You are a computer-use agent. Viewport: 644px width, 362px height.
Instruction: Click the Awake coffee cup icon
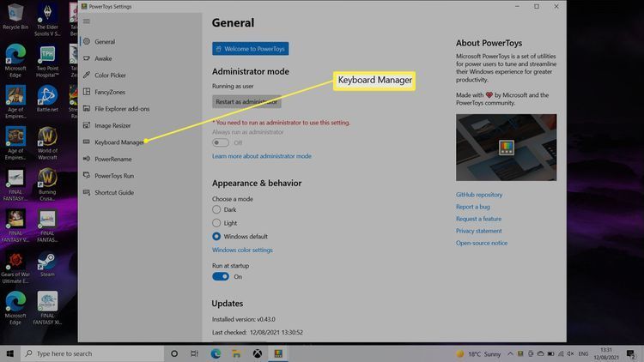86,58
